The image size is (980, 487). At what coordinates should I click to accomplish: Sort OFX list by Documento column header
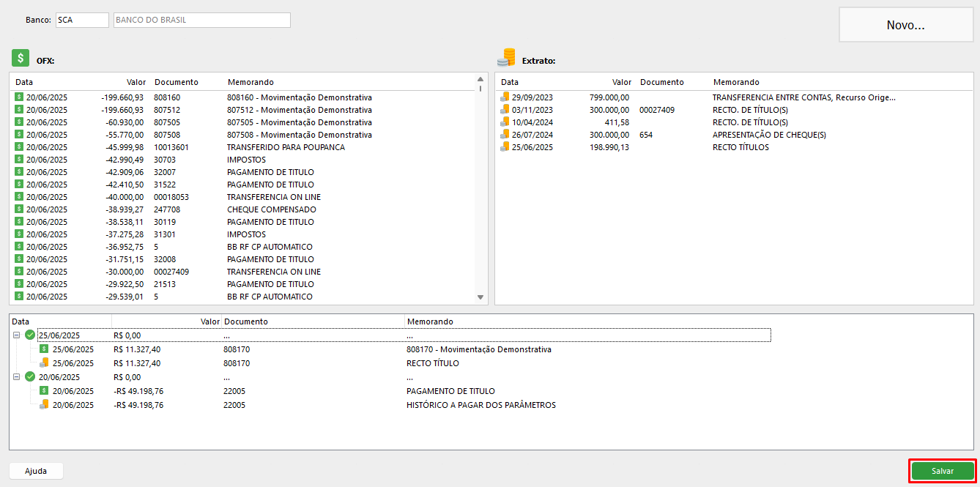(x=177, y=82)
